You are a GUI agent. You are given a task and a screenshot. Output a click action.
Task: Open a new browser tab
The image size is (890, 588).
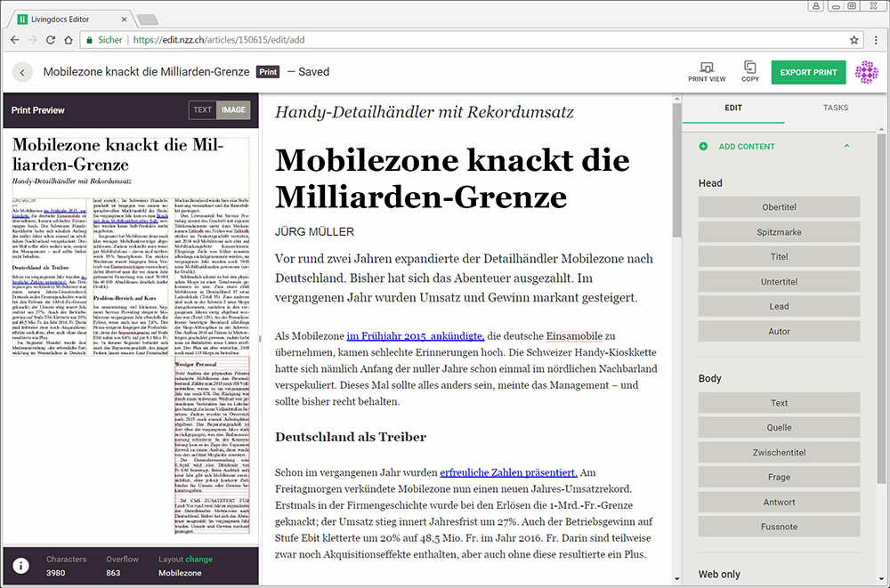point(148,20)
